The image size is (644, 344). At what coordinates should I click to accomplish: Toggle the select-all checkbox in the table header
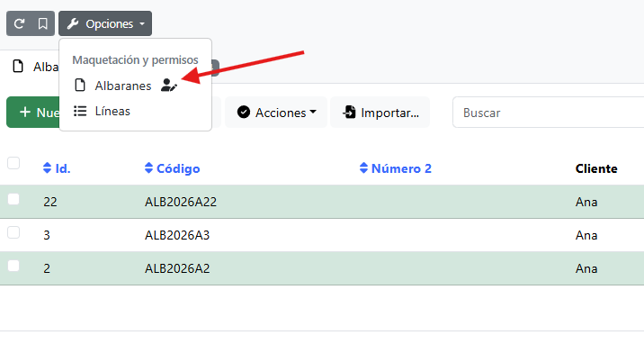[x=13, y=163]
